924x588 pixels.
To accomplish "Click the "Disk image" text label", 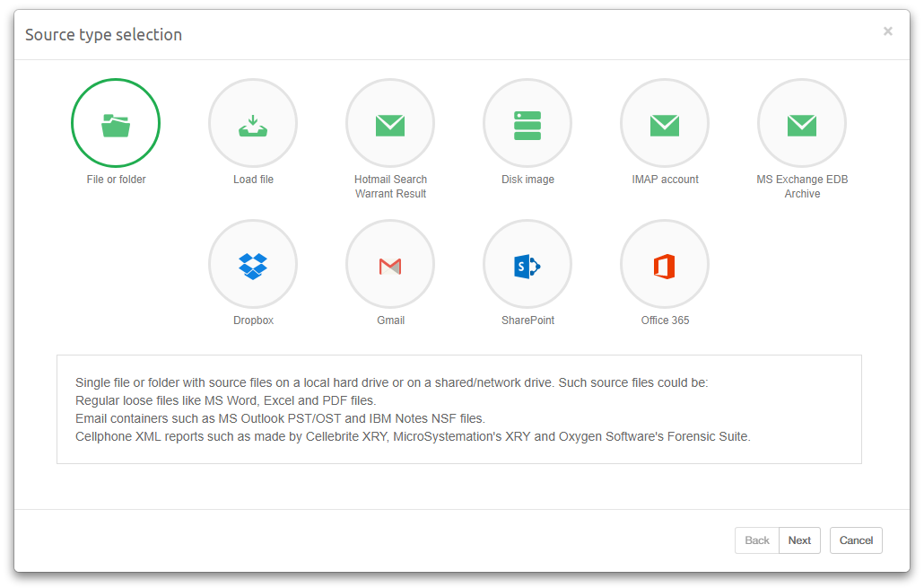I will 527,180.
